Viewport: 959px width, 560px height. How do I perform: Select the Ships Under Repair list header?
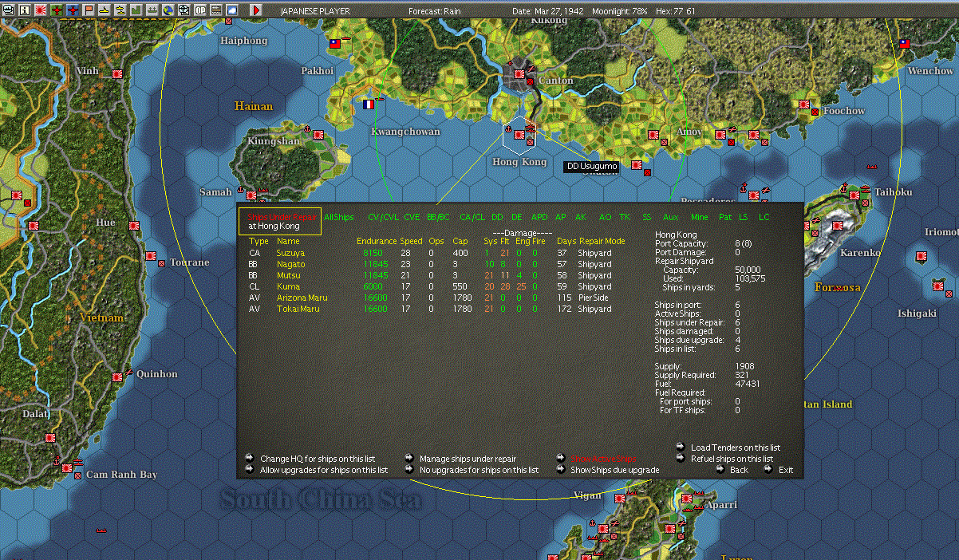(279, 221)
